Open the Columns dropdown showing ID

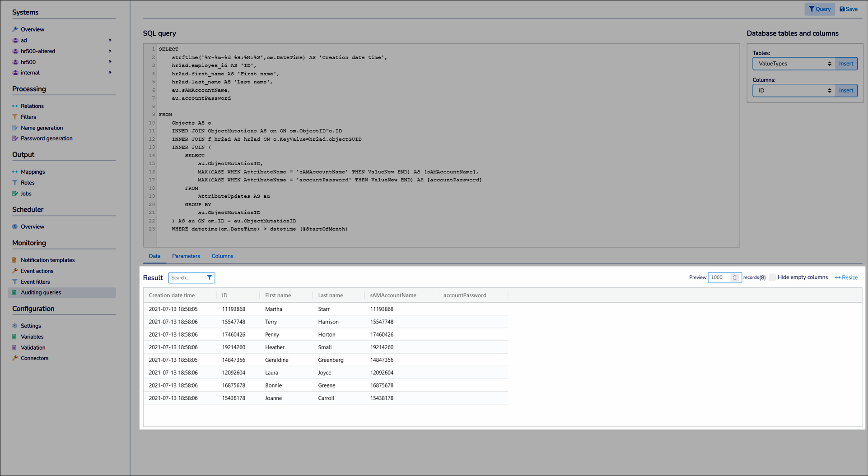[x=793, y=91]
